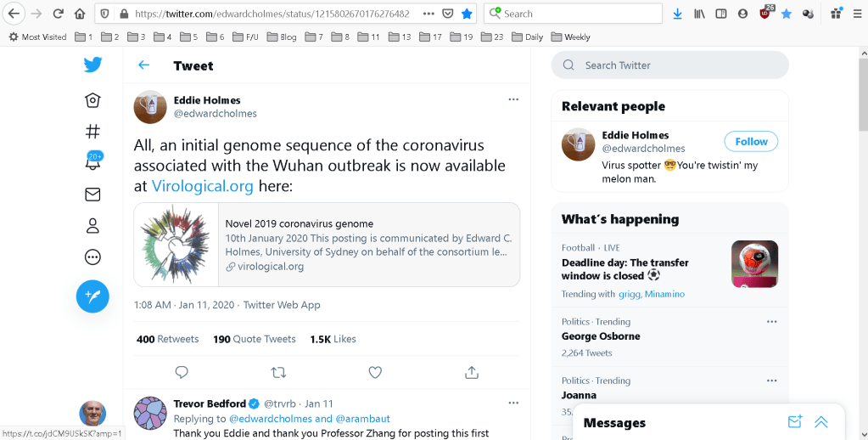Expand the Messages drawer with chevrons
Image resolution: width=868 pixels, height=440 pixels.
point(820,422)
